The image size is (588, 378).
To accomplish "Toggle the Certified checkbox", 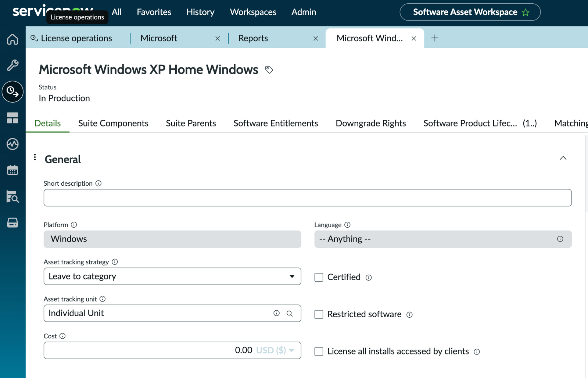I will coord(319,277).
